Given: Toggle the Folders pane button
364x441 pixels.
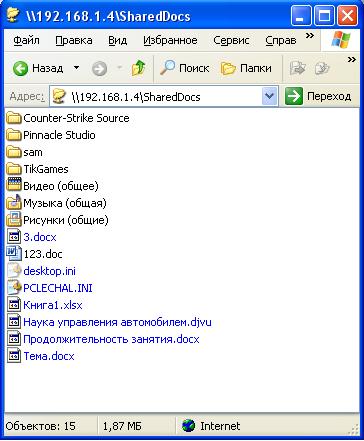Looking at the screenshot, I should [x=246, y=68].
